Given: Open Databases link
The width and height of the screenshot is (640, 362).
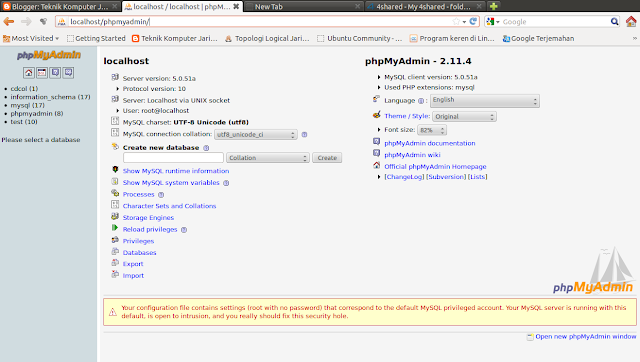Looking at the screenshot, I should tap(140, 253).
